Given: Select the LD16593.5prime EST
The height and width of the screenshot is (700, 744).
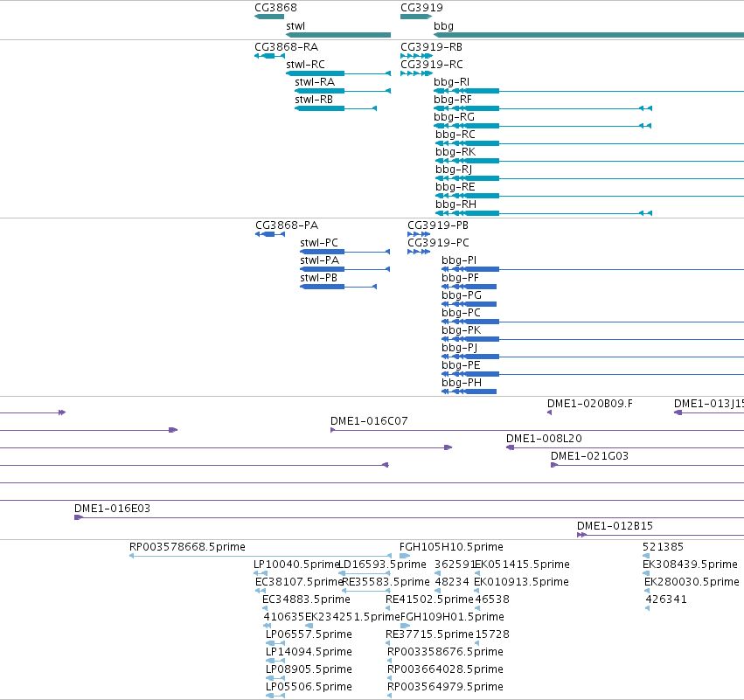Looking at the screenshot, I should (x=364, y=573).
